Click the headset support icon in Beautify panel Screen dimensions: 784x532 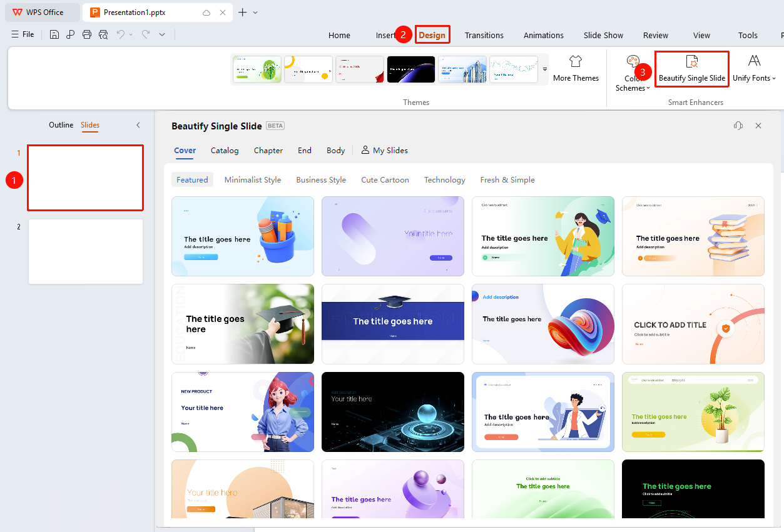point(738,126)
